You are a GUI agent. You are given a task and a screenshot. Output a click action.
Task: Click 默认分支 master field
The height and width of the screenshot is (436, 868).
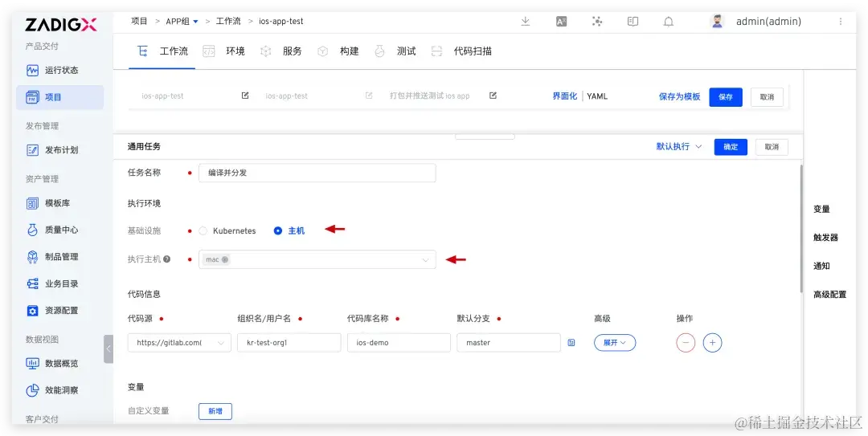point(509,343)
